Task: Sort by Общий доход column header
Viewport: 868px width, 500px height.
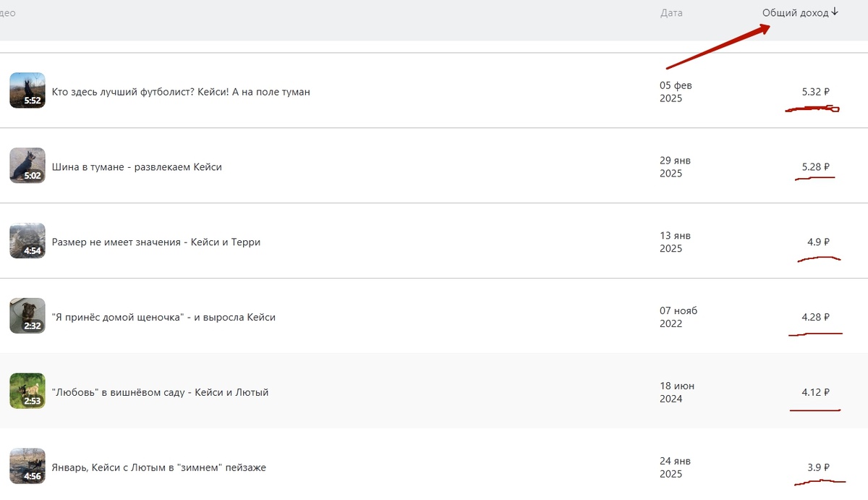Action: point(795,13)
